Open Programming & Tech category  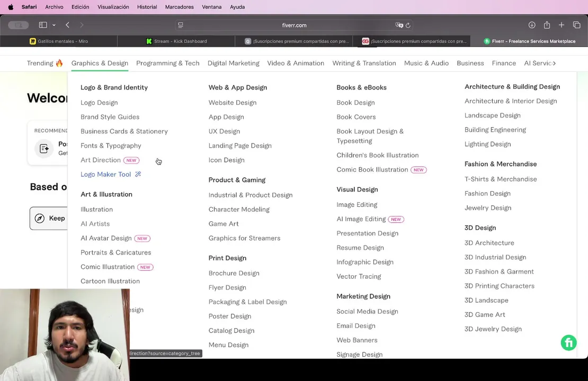click(167, 63)
